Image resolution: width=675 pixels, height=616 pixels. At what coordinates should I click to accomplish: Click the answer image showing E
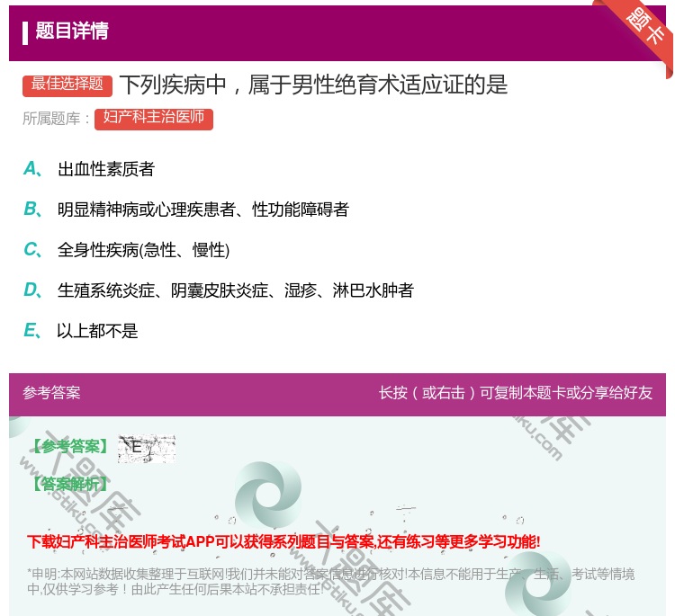point(147,449)
